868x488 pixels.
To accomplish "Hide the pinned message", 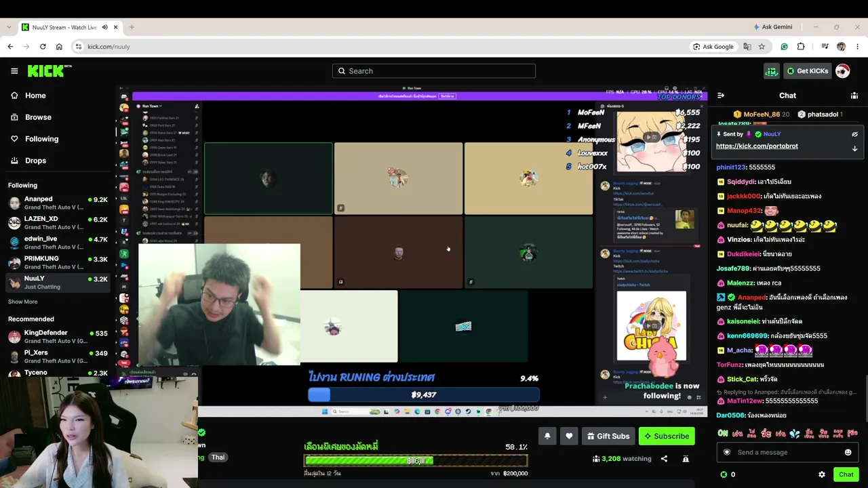I will [854, 134].
